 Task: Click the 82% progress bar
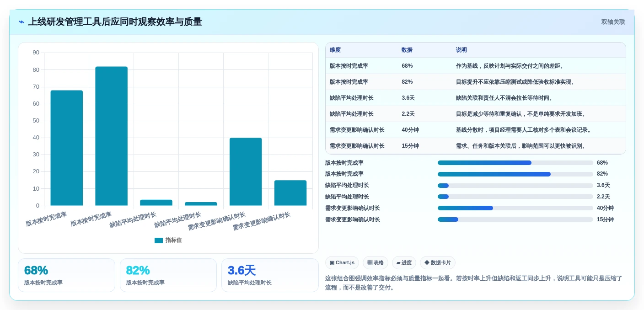coord(515,174)
